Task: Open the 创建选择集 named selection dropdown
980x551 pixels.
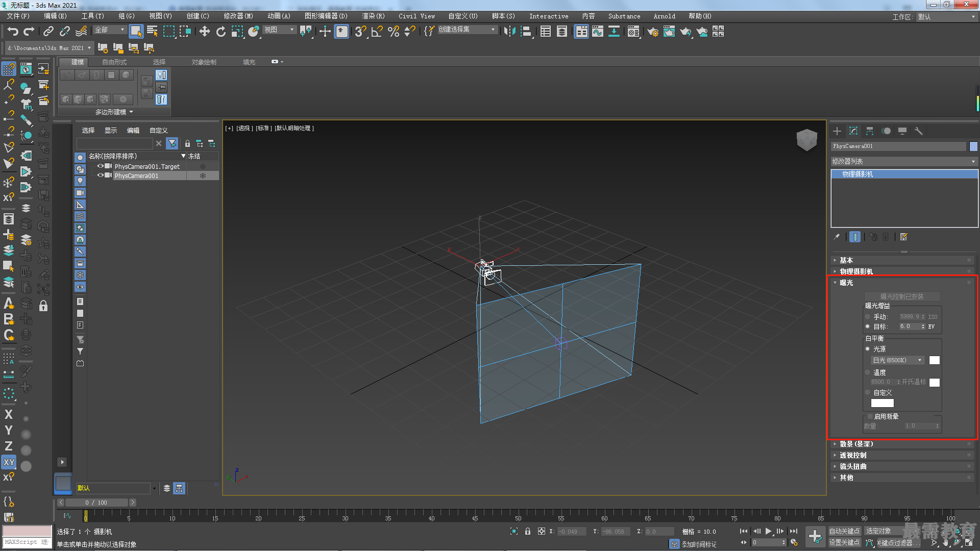Action: (x=467, y=30)
